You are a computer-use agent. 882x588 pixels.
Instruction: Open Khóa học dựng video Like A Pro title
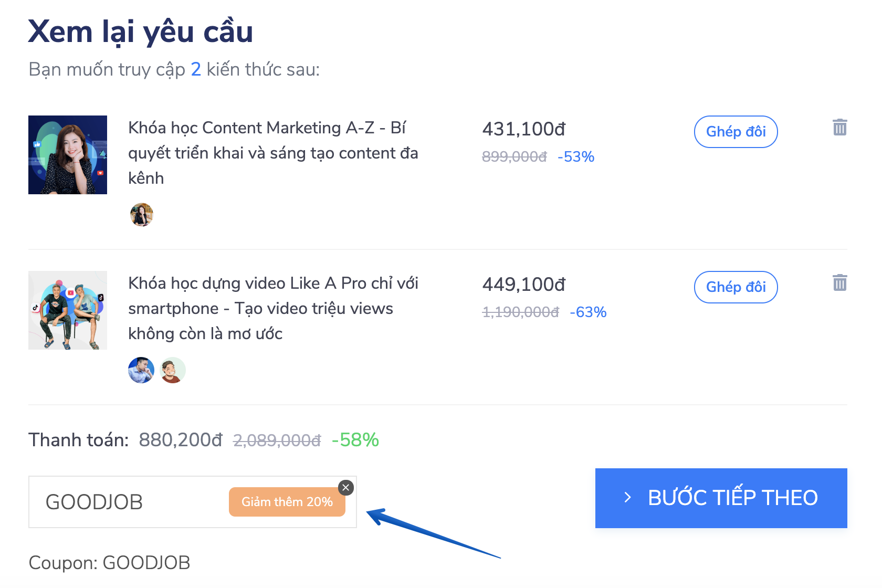[273, 308]
